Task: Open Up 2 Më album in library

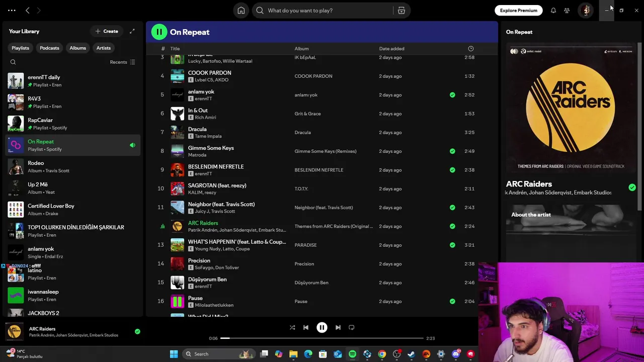Action: tap(73, 188)
